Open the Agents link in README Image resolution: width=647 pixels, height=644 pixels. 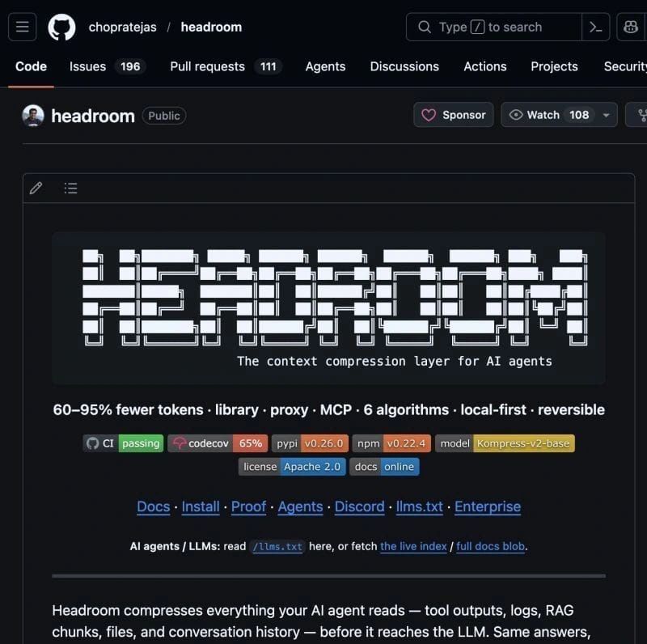[x=300, y=506]
